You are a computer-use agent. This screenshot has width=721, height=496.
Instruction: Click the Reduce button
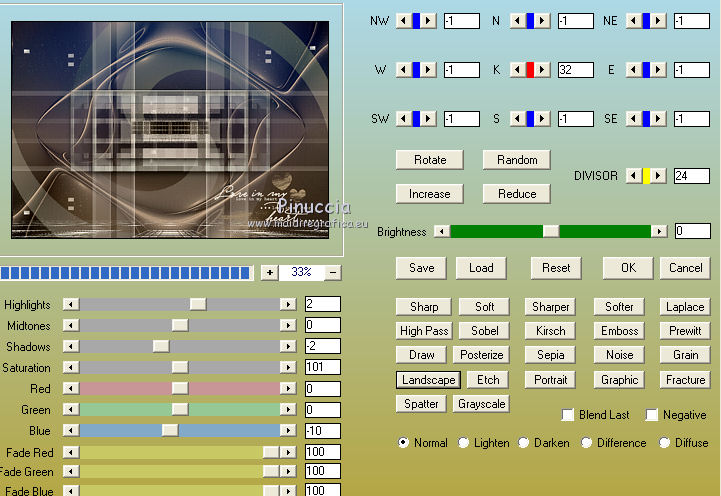click(517, 194)
